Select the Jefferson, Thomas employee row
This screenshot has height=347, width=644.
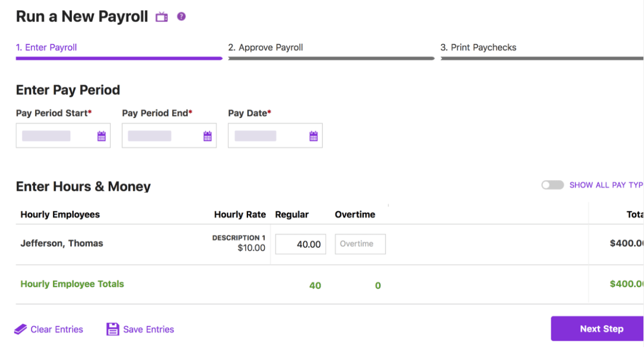click(63, 243)
